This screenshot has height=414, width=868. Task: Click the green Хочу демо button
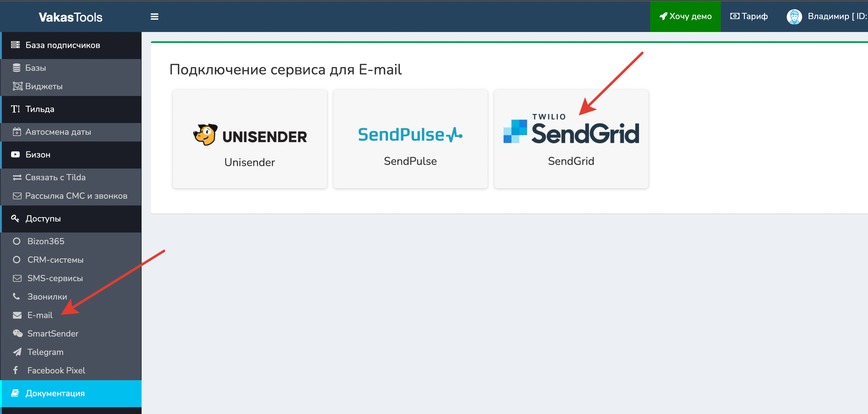685,17
